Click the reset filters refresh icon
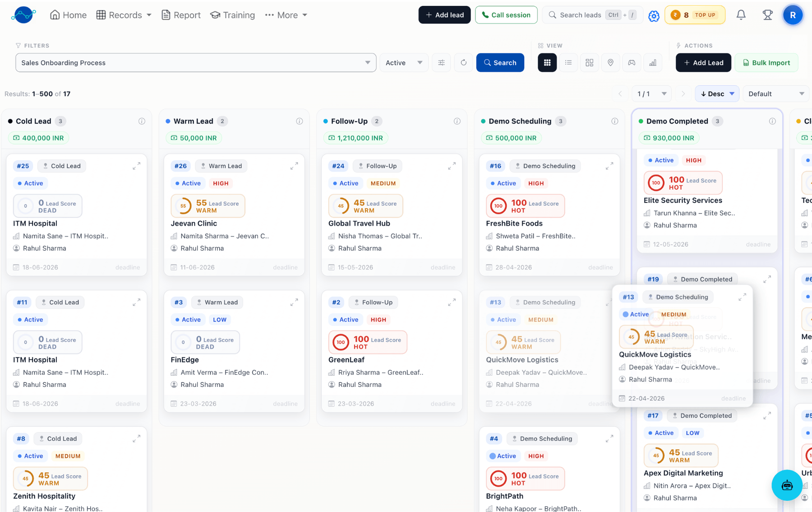 pyautogui.click(x=463, y=63)
